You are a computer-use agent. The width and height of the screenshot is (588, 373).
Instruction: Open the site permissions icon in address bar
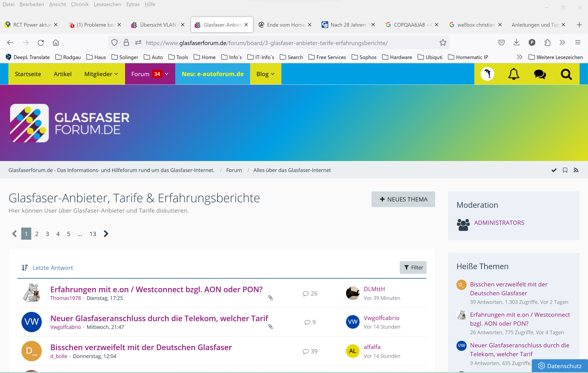pos(138,43)
